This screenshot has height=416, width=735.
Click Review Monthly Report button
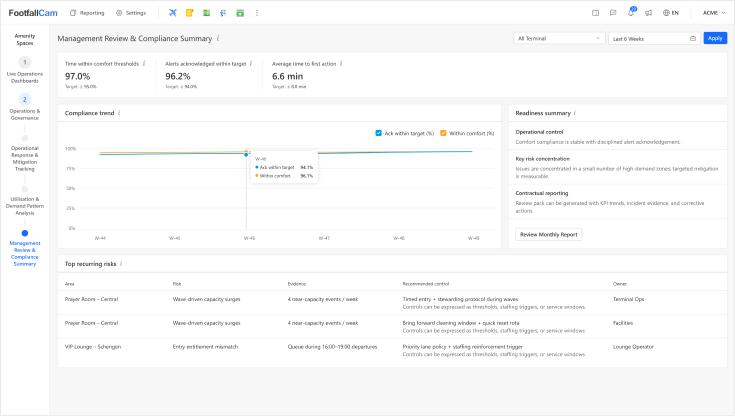(548, 234)
